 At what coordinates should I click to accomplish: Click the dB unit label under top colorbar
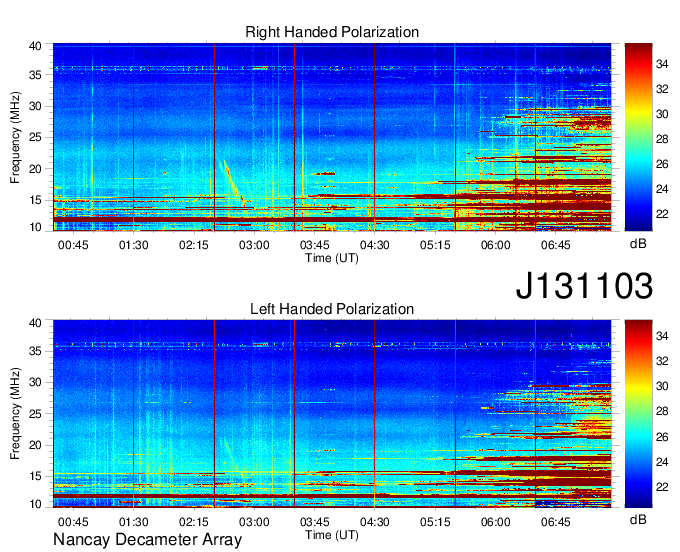point(638,244)
